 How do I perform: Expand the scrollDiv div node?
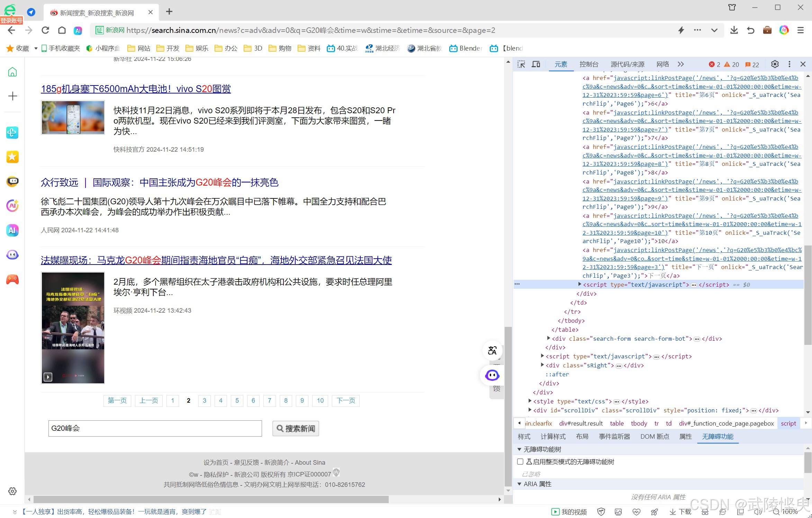coord(530,410)
